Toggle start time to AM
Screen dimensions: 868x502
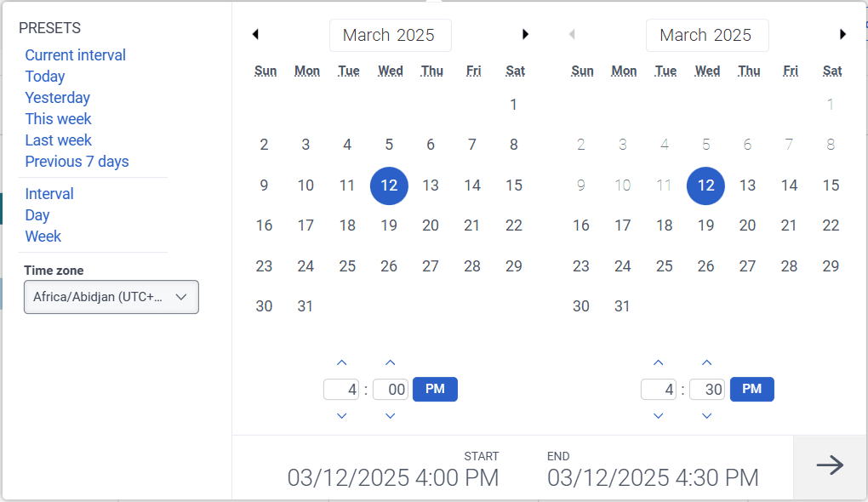(435, 389)
